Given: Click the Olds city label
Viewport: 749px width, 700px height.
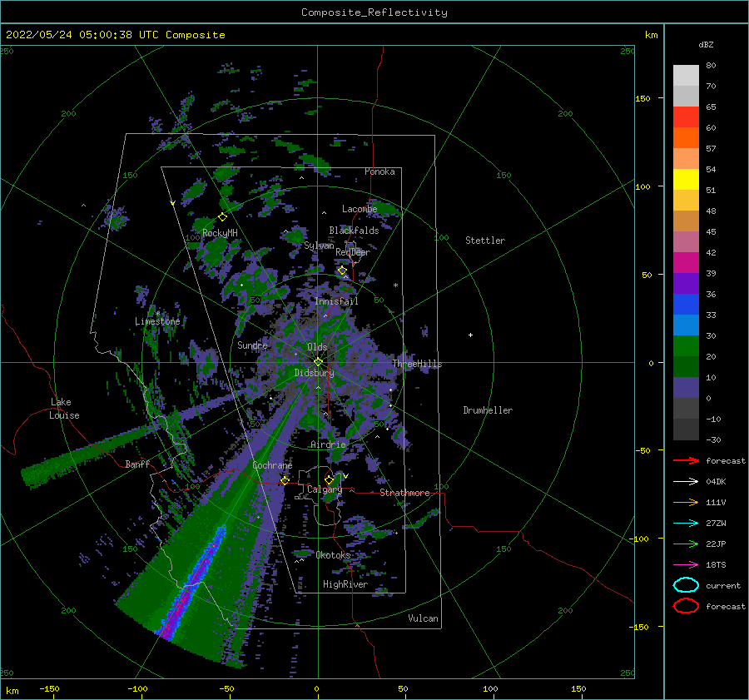Looking at the screenshot, I should click(317, 347).
